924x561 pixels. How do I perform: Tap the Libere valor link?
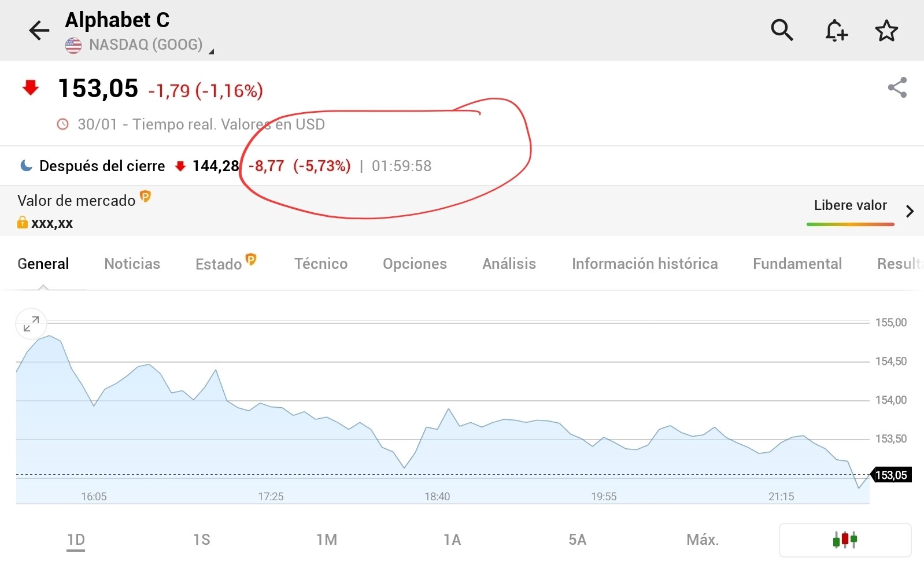850,205
